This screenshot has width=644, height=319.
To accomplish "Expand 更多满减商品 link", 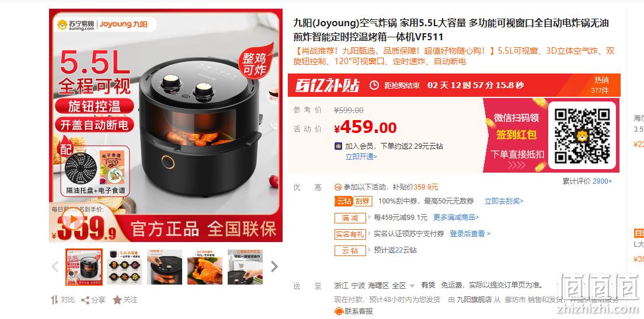I will 456,218.
